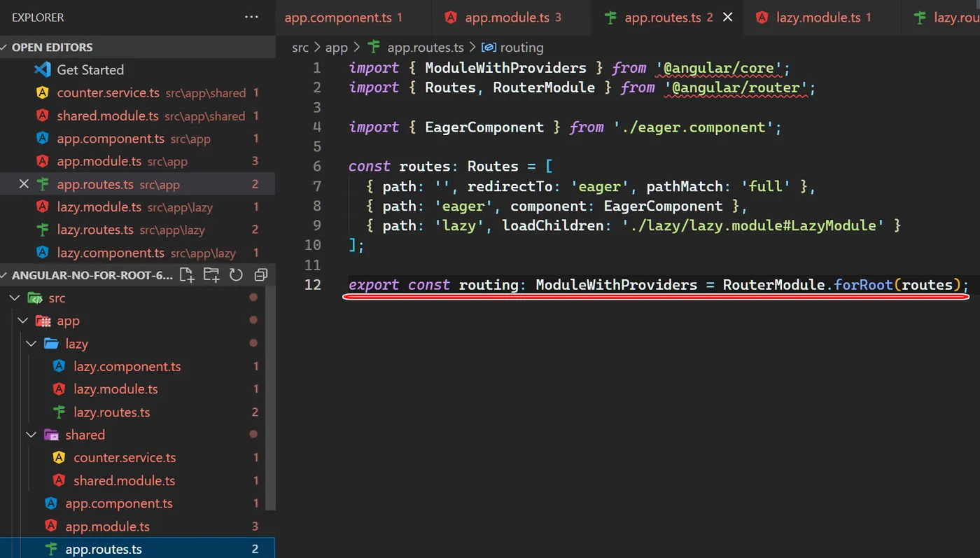
Task: Click 'full' pathMatch value on line 7
Action: [x=766, y=186]
